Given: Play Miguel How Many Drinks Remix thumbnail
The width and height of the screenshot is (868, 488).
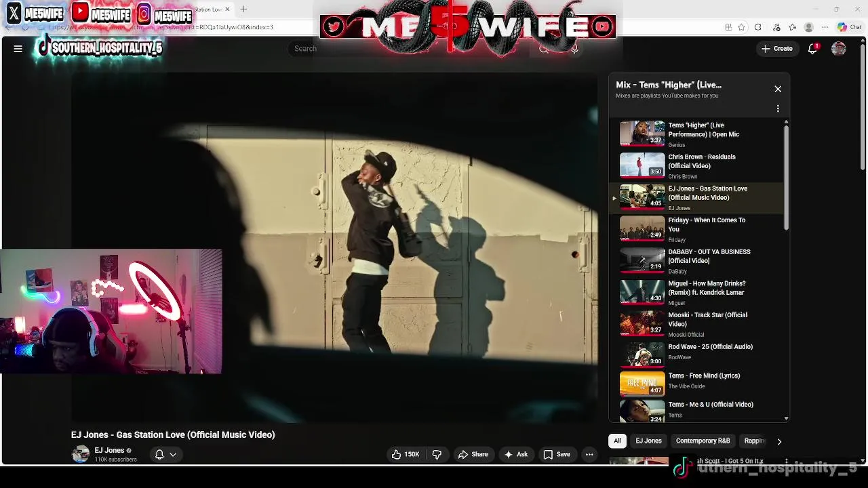Looking at the screenshot, I should click(x=642, y=291).
